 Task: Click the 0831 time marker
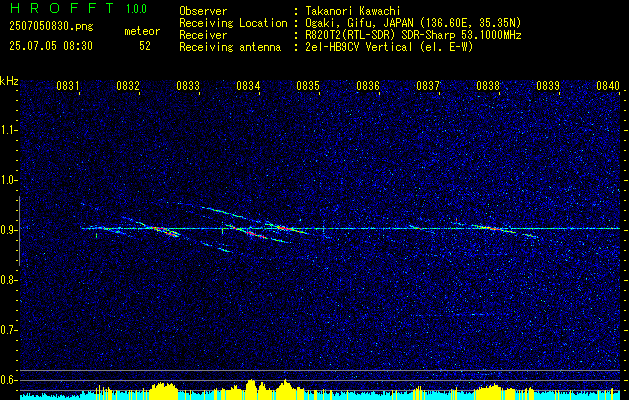pos(68,85)
